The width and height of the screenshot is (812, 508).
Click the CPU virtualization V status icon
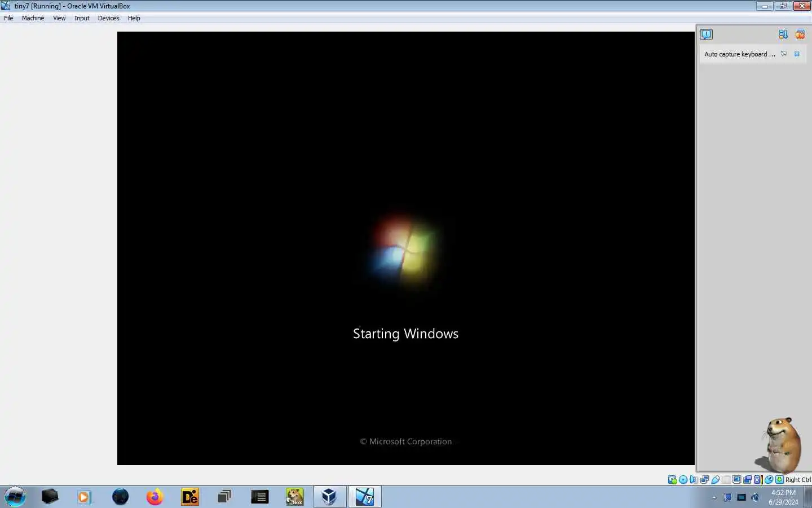click(x=758, y=480)
